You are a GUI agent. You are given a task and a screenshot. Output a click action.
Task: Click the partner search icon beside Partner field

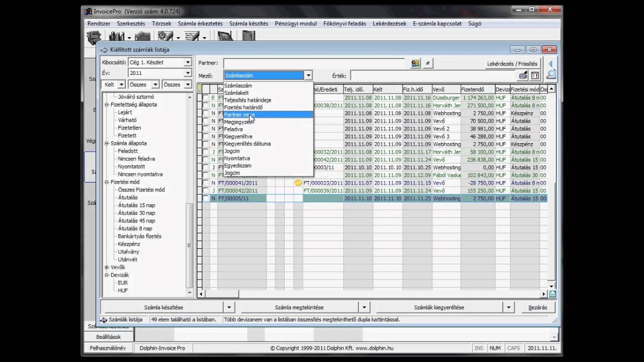415,63
